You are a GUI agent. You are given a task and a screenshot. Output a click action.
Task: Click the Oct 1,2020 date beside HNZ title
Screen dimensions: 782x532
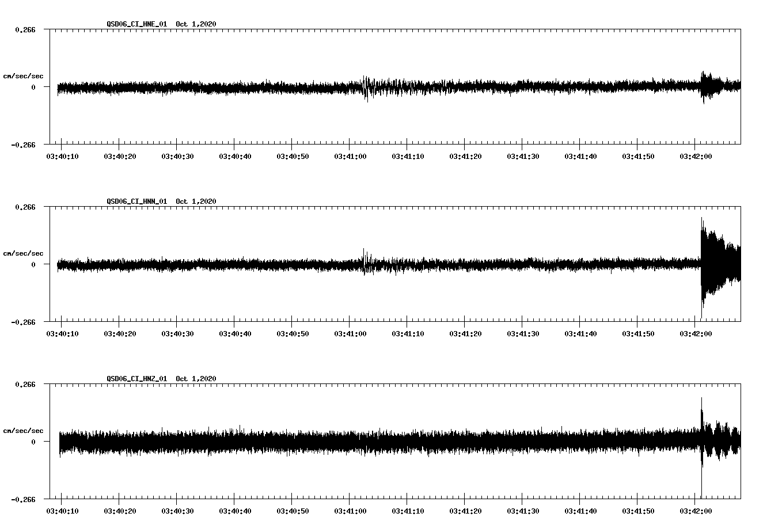(x=196, y=378)
